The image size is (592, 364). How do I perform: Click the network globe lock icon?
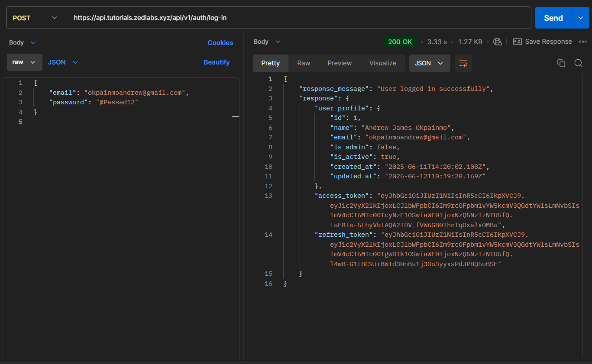[498, 42]
